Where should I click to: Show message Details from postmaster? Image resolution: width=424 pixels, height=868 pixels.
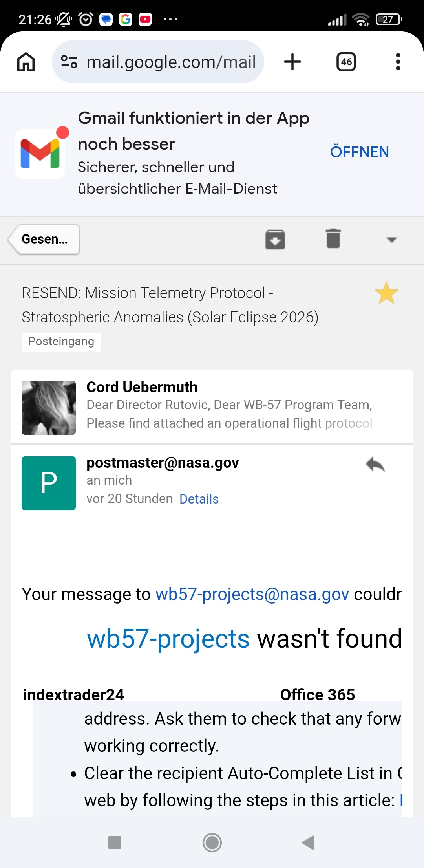(x=199, y=499)
